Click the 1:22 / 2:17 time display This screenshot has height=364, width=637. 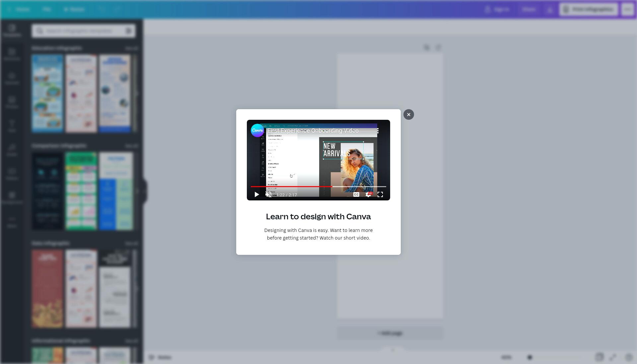coord(287,195)
